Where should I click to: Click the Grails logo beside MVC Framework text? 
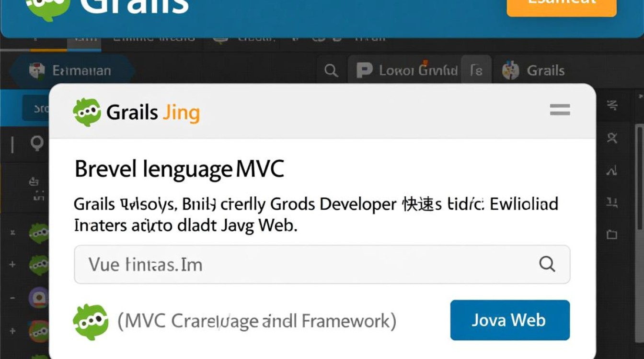91,322
